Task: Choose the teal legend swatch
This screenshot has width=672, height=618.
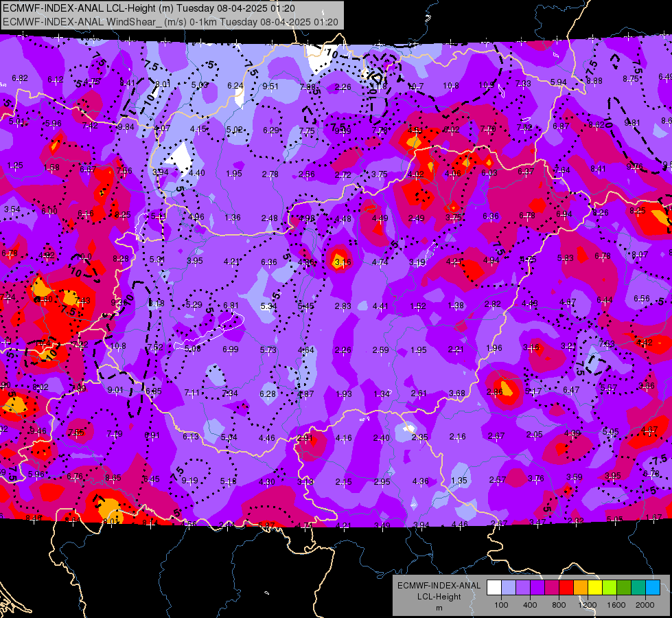Action: pyautogui.click(x=638, y=588)
